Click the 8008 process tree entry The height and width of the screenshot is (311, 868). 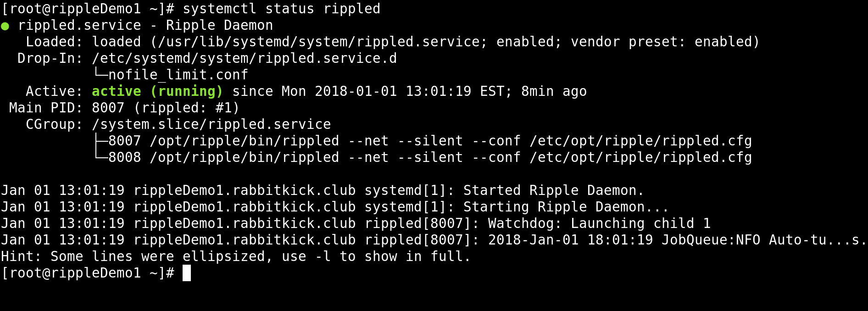pyautogui.click(x=430, y=157)
